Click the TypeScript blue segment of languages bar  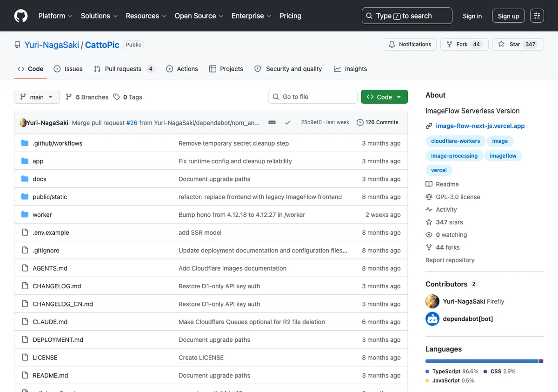pos(482,361)
